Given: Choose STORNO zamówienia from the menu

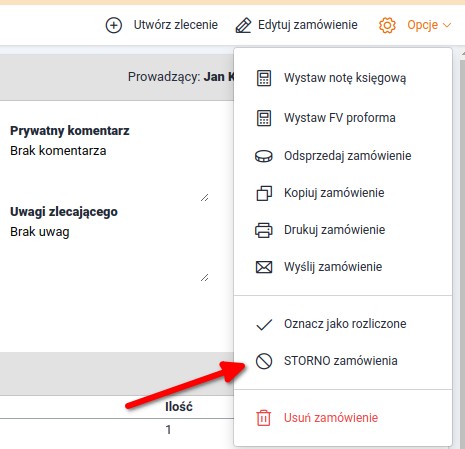Looking at the screenshot, I should click(x=343, y=361).
